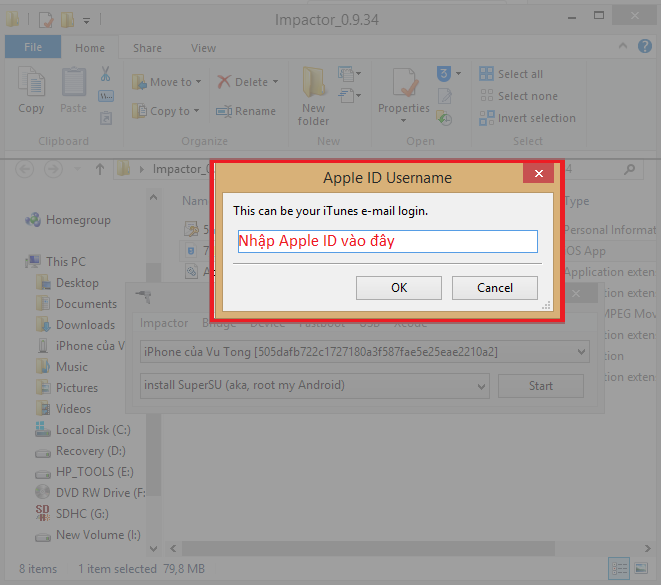Open iPhone của V device in navigation pane
This screenshot has width=661, height=585.
81,346
